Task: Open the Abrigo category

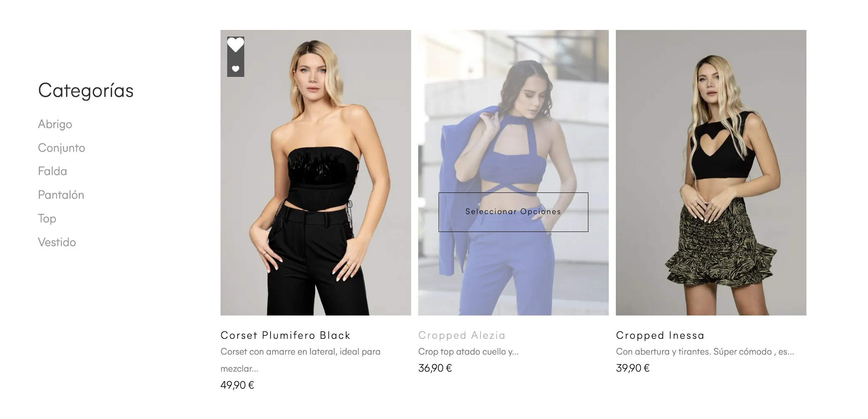Action: 55,124
